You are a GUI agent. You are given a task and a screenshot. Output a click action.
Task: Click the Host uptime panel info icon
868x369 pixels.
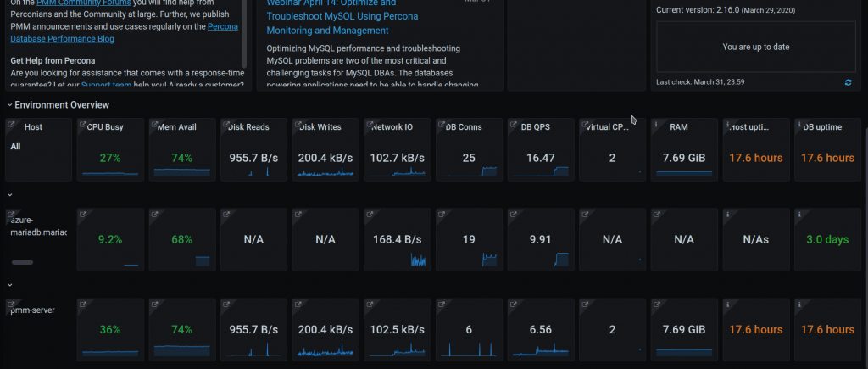727,125
